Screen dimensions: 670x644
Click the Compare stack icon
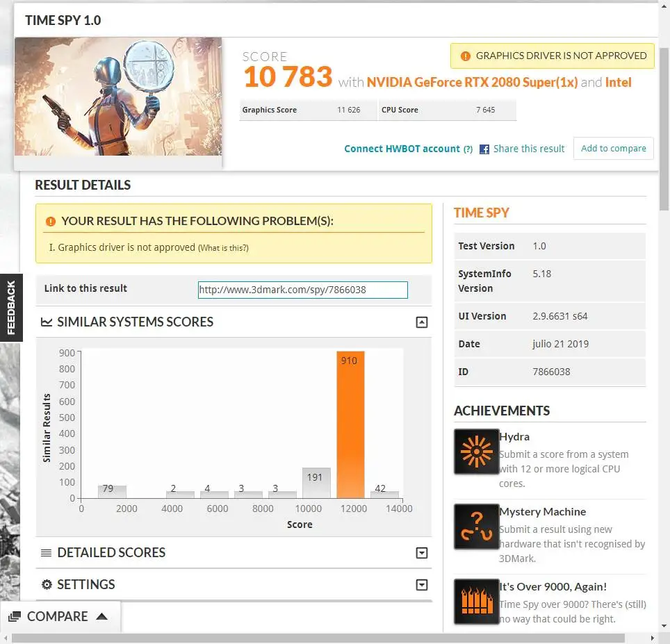[15, 616]
